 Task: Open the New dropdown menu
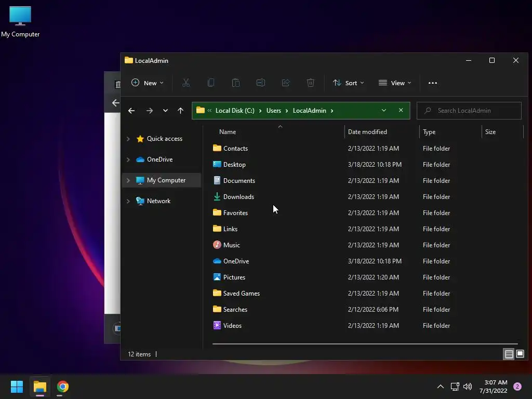pyautogui.click(x=148, y=83)
